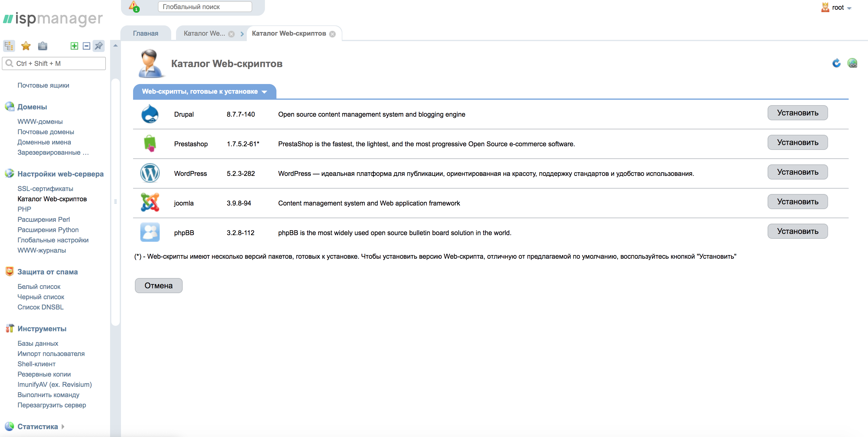Click the refresh icon in catalog header

click(x=836, y=63)
